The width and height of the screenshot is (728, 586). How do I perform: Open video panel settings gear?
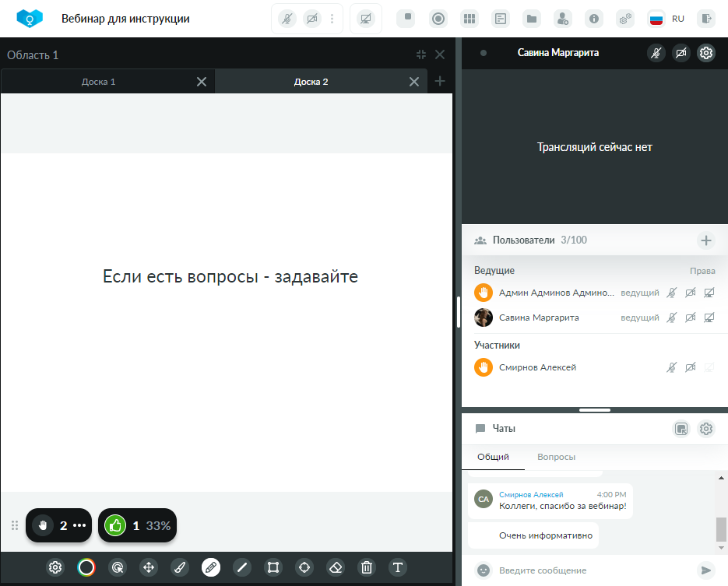706,53
